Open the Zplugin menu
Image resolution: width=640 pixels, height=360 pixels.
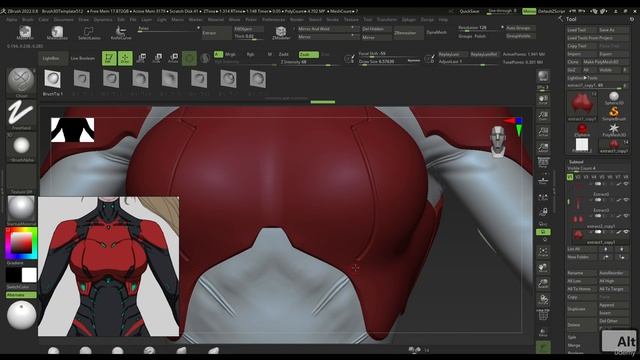pos(408,20)
